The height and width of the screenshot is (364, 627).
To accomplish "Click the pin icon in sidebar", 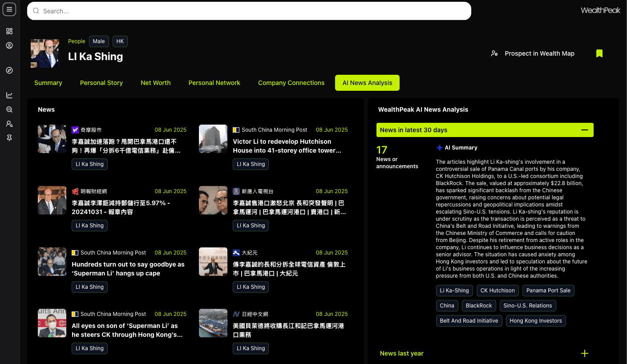I will 9,138.
